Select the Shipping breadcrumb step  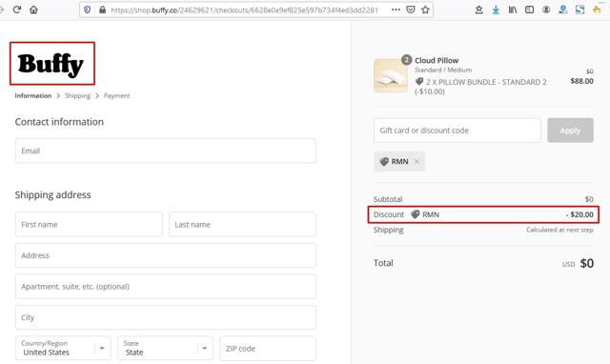click(77, 95)
